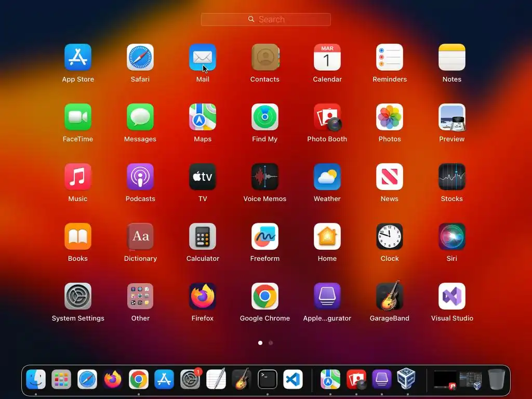
Task: Launch the Podcasts app
Action: (140, 177)
